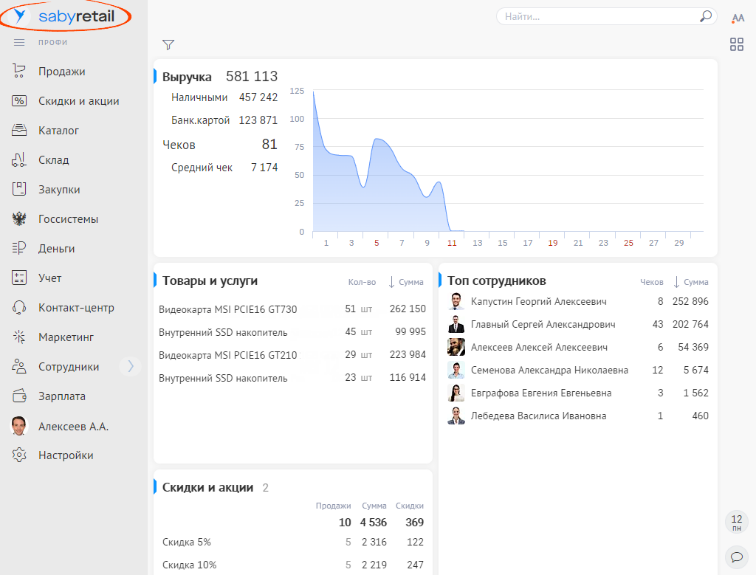Open the hamburger menu in sidebar

(18, 43)
